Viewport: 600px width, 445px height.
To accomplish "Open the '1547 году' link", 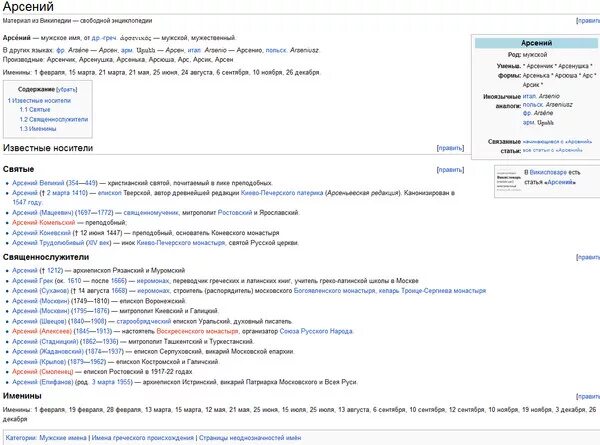I will (x=27, y=202).
